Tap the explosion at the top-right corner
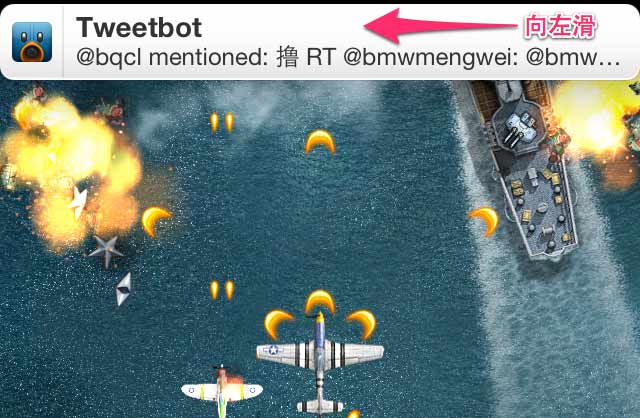This screenshot has width=640, height=418. (x=596, y=120)
